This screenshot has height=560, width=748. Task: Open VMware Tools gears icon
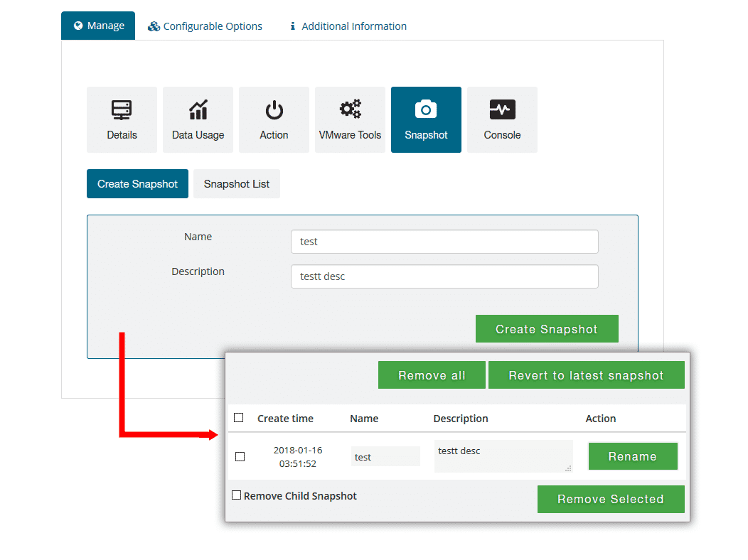[350, 109]
